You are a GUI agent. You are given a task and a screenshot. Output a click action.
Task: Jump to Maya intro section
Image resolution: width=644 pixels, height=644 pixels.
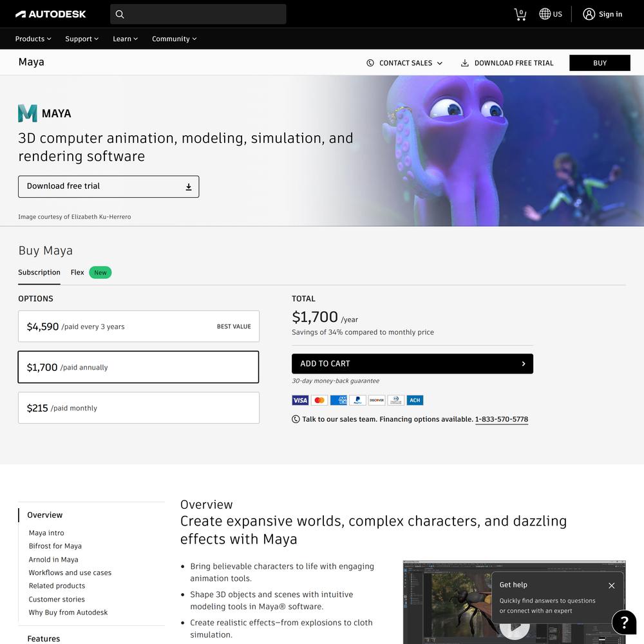(x=46, y=533)
